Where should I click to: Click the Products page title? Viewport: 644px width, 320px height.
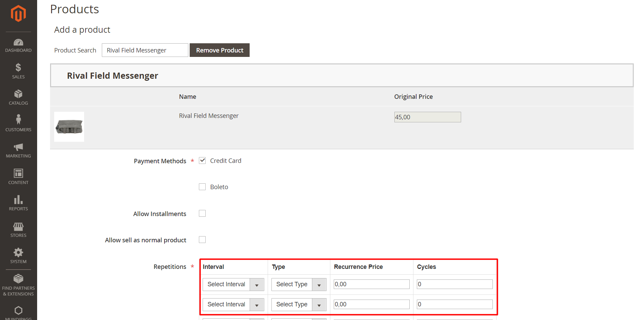tap(75, 9)
